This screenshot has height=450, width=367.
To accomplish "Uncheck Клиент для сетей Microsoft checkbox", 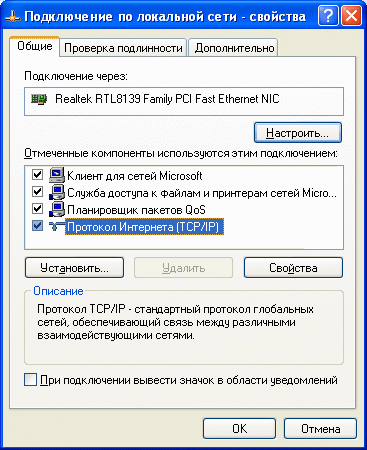I will point(37,174).
